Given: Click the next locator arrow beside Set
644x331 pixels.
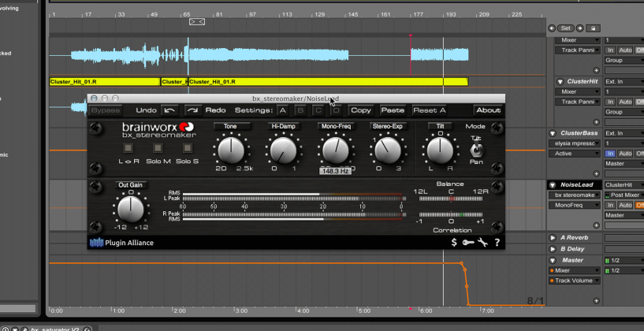Looking at the screenshot, I should tap(579, 28).
